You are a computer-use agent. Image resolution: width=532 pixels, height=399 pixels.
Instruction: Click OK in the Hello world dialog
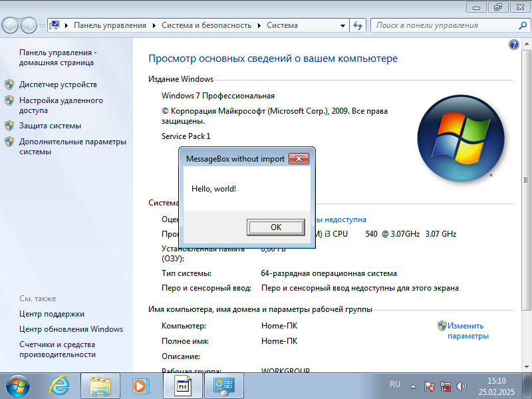pyautogui.click(x=276, y=227)
